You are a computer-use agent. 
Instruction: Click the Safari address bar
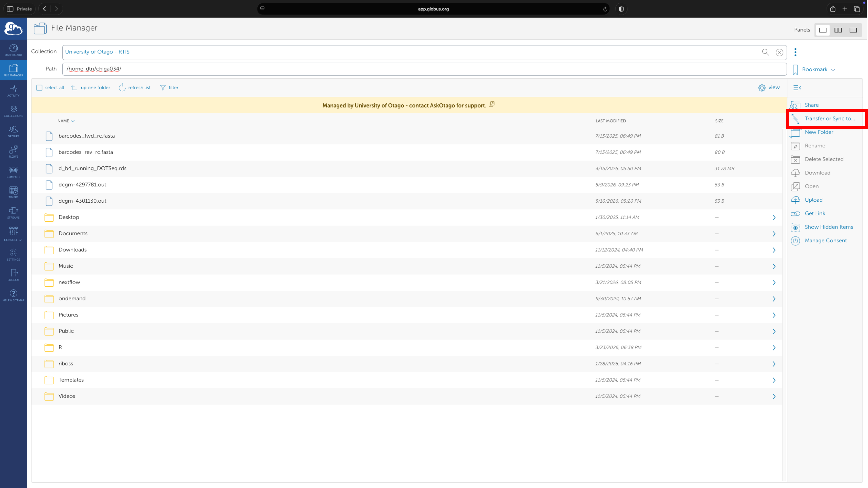coord(433,9)
